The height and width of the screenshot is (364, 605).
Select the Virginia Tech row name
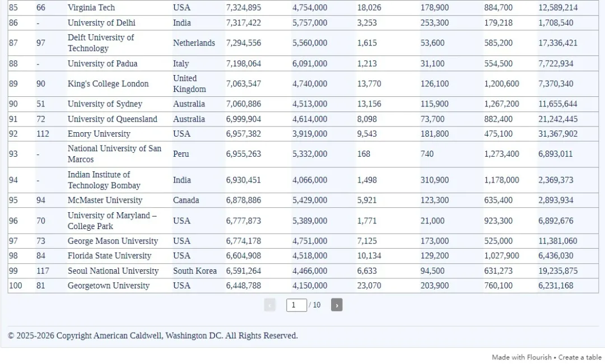(91, 8)
